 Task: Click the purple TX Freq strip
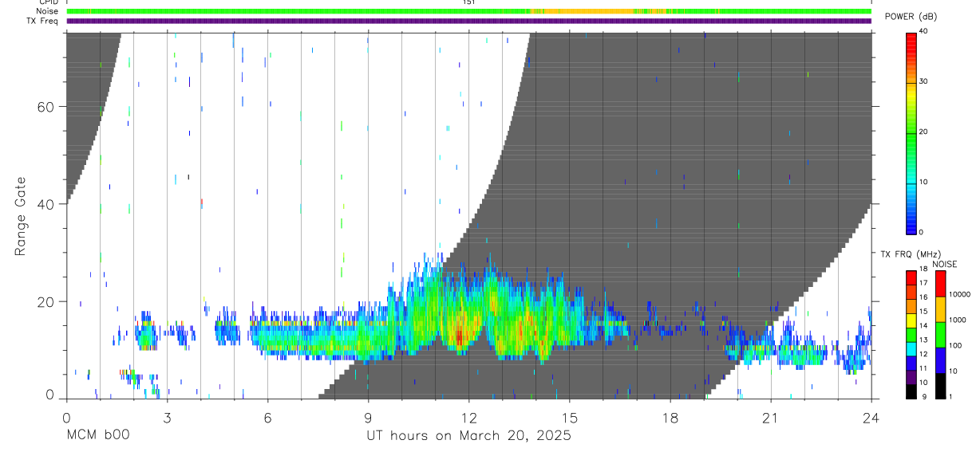click(469, 21)
